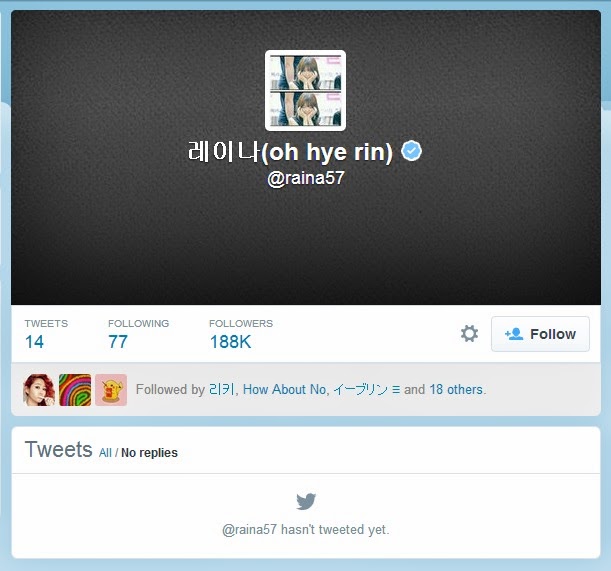Open the profile picture of raina57

[306, 90]
